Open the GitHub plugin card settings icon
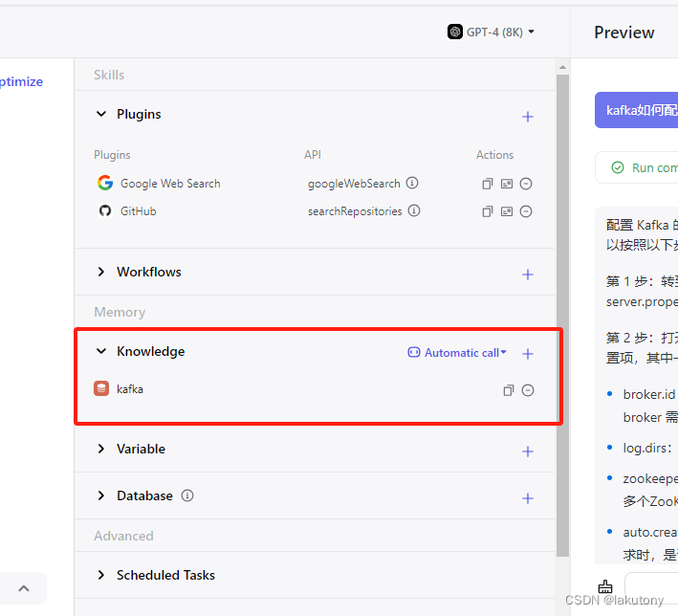The image size is (678, 616). [x=507, y=211]
